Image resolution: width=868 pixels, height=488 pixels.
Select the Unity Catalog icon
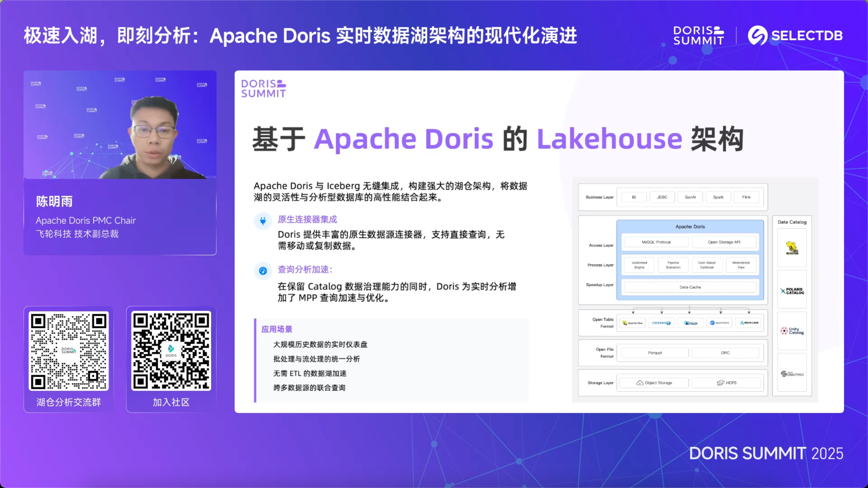point(792,331)
